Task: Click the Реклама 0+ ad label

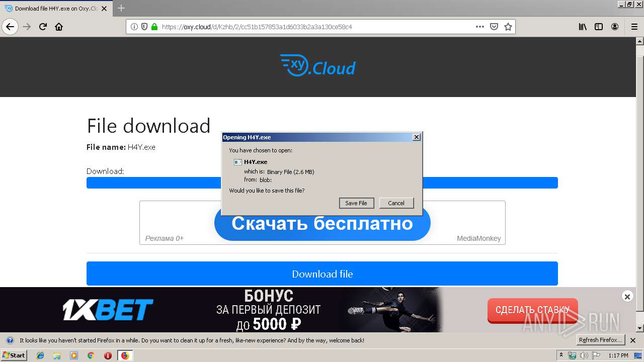Action: pyautogui.click(x=165, y=238)
